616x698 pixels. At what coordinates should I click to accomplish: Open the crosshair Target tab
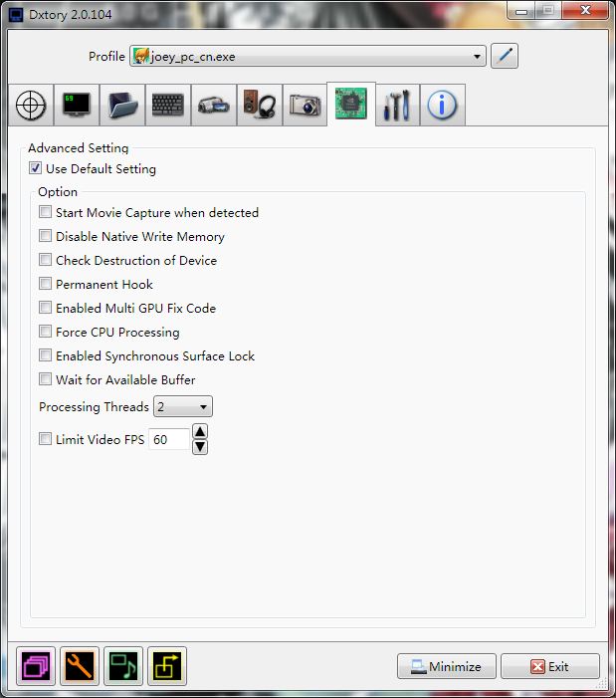tap(31, 106)
